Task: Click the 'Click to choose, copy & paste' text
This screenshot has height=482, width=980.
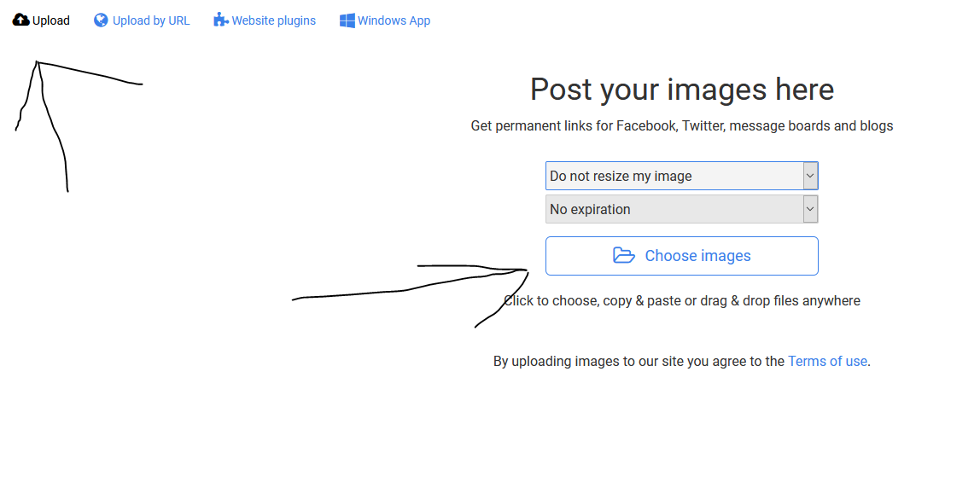Action: [682, 301]
